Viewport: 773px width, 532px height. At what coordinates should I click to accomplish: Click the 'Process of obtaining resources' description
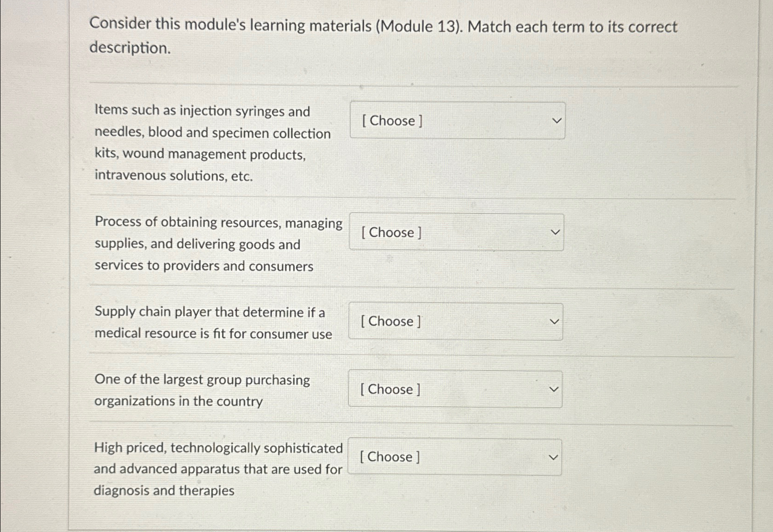tap(217, 244)
